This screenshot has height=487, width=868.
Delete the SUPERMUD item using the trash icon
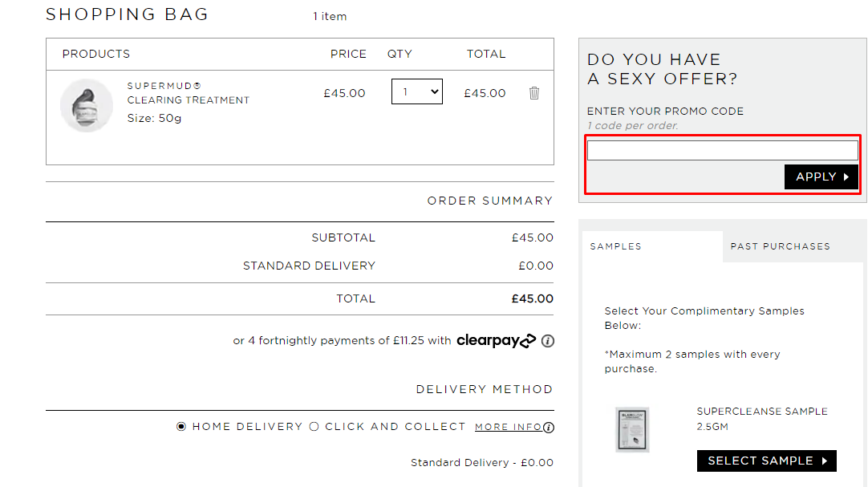pos(534,94)
